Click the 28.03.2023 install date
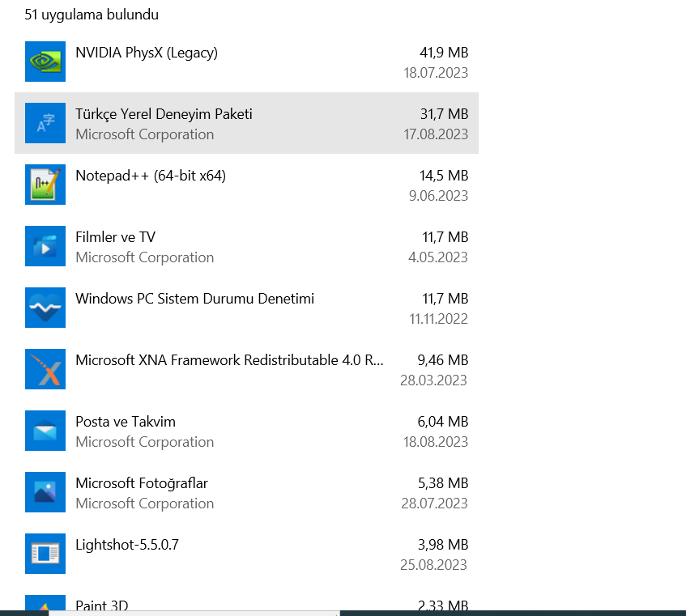The height and width of the screenshot is (616, 686). tap(433, 380)
